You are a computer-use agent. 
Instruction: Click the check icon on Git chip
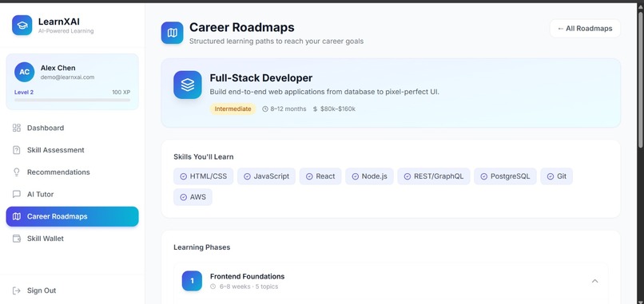(551, 176)
